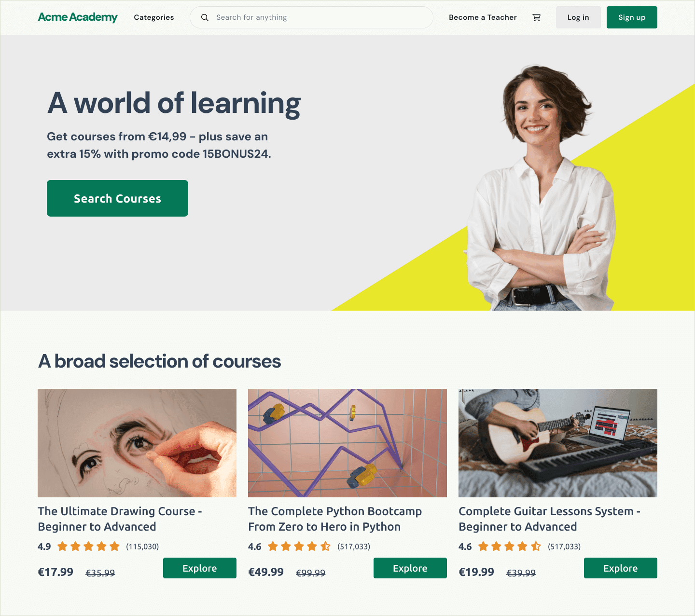This screenshot has height=616, width=695.
Task: Explore the Complete Python Bootcamp
Action: pos(410,568)
